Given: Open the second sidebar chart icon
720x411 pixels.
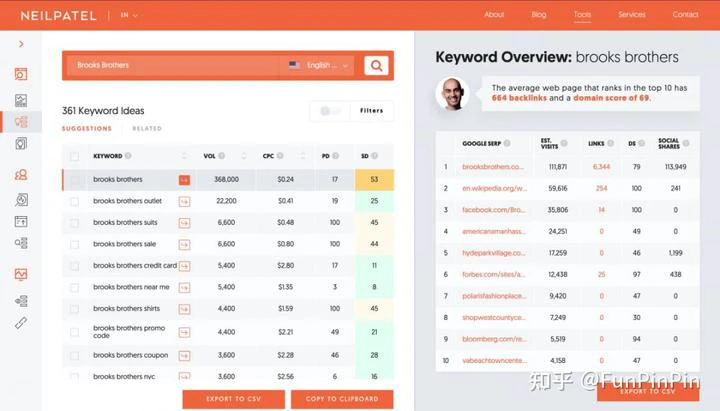Looking at the screenshot, I should coord(21,100).
